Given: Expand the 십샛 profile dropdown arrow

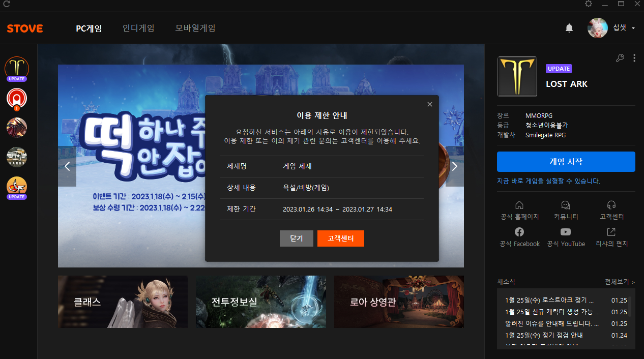Looking at the screenshot, I should click(x=633, y=28).
